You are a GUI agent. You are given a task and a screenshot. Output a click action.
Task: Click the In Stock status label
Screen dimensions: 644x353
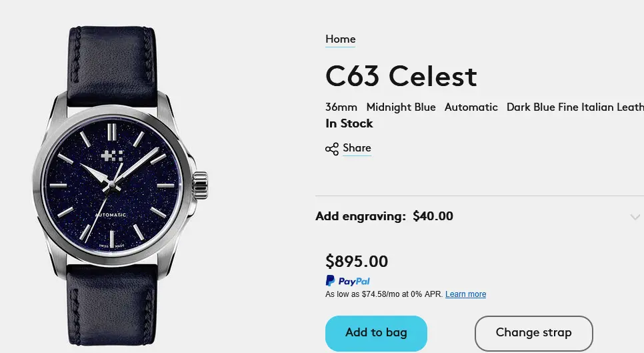349,123
